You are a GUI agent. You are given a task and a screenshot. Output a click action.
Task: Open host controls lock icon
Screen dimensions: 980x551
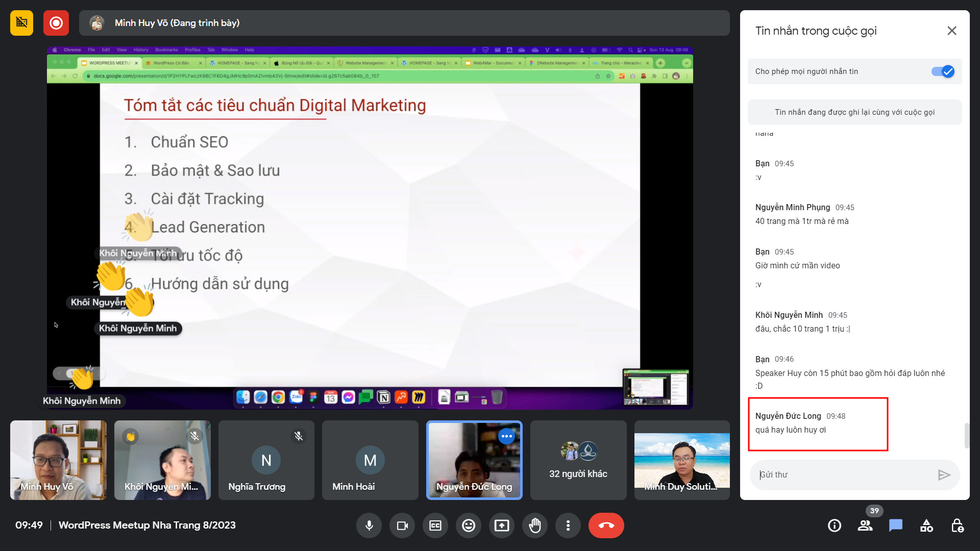(957, 525)
